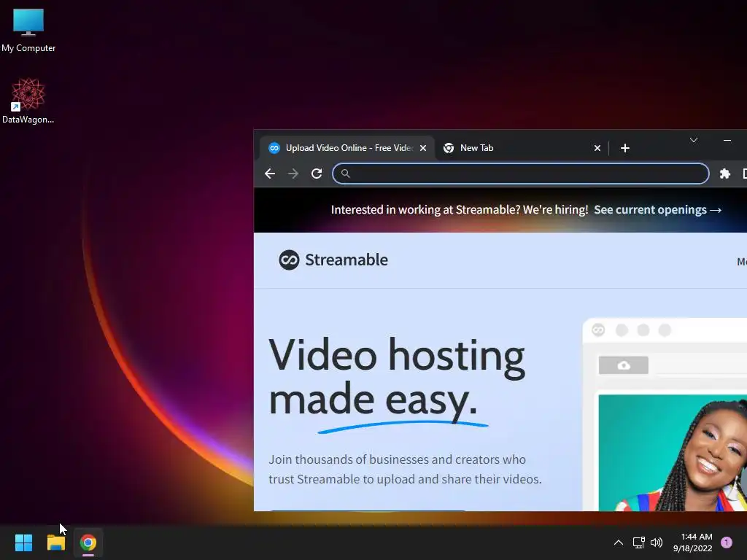This screenshot has height=560, width=747.
Task: Open clock and date flyout
Action: pyautogui.click(x=693, y=542)
